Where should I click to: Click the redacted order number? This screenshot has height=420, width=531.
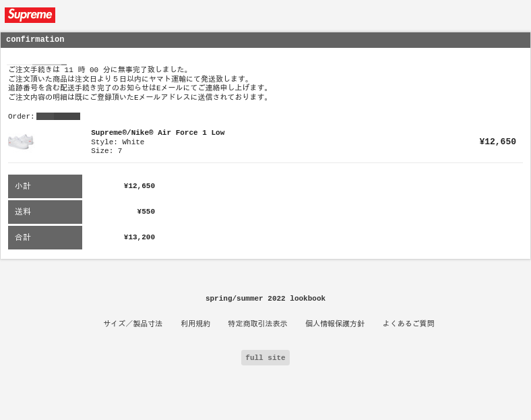click(58, 117)
